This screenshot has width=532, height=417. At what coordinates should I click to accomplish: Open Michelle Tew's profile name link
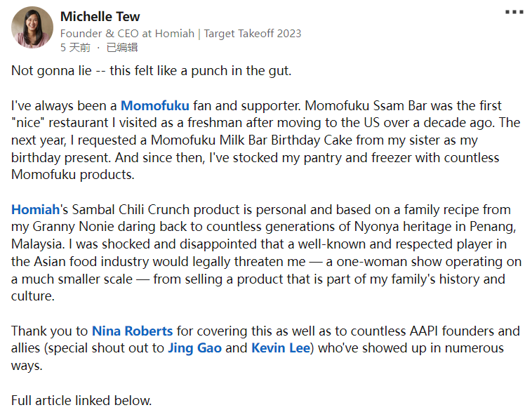[100, 16]
